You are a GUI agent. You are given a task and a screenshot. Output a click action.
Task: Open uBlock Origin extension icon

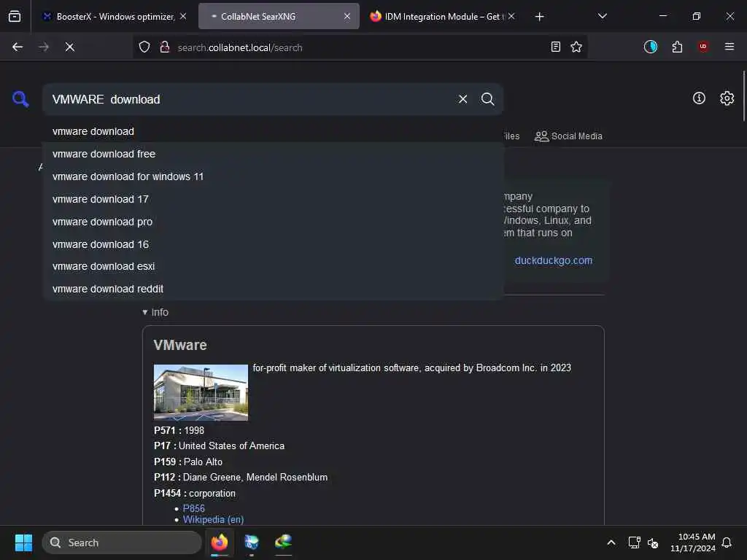tap(703, 47)
